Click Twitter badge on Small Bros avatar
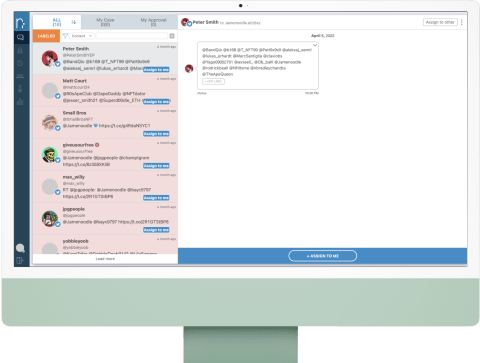The height and width of the screenshot is (363, 480). pyautogui.click(x=58, y=128)
